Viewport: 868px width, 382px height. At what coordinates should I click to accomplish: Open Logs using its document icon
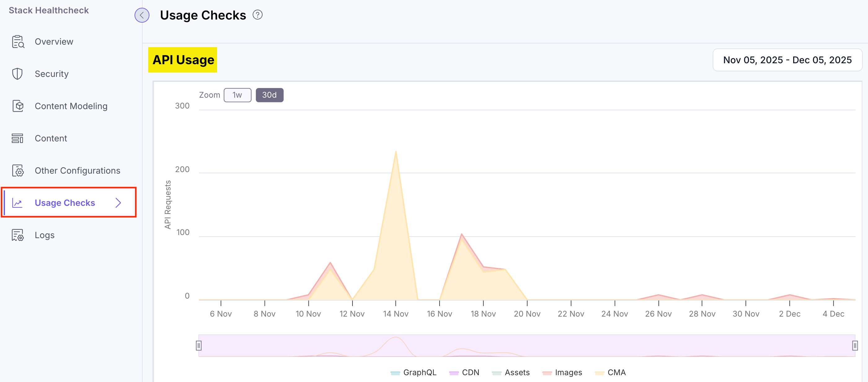click(x=18, y=235)
